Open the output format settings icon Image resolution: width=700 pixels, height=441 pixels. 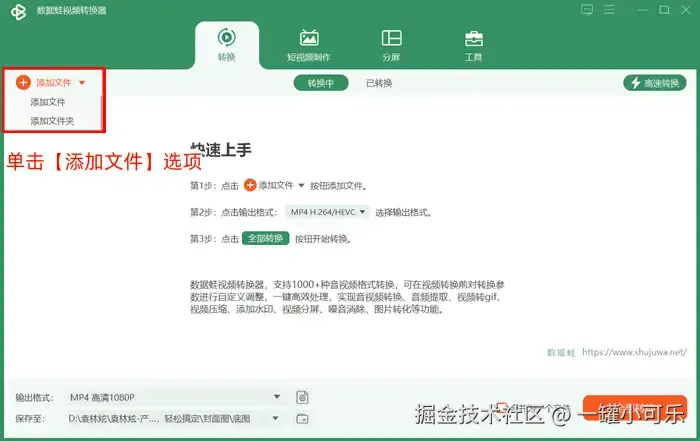pyautogui.click(x=302, y=397)
